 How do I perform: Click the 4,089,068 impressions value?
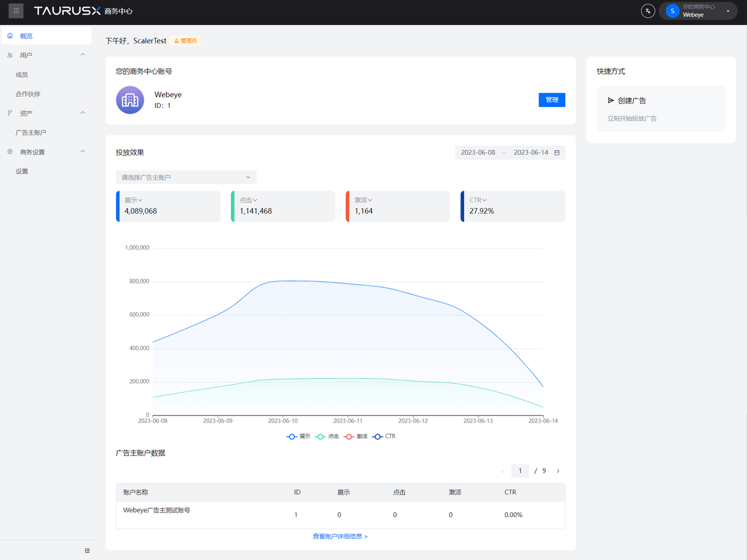pos(141,211)
